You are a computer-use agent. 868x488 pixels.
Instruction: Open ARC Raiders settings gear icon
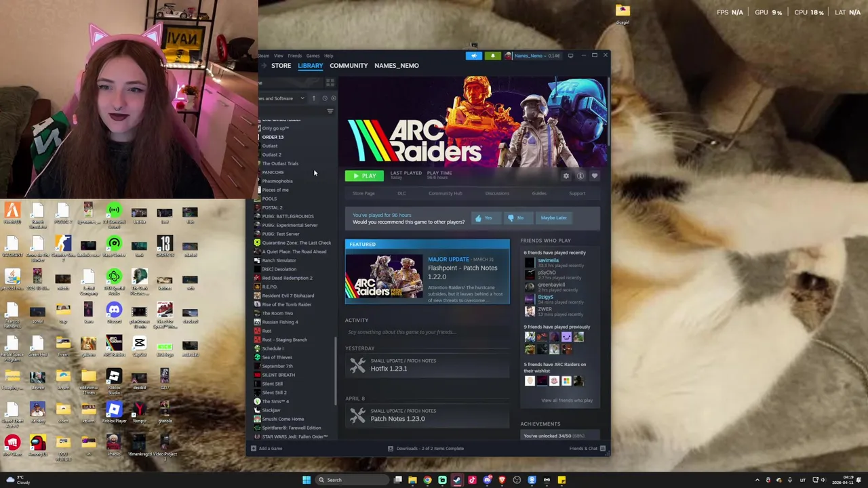(x=566, y=176)
